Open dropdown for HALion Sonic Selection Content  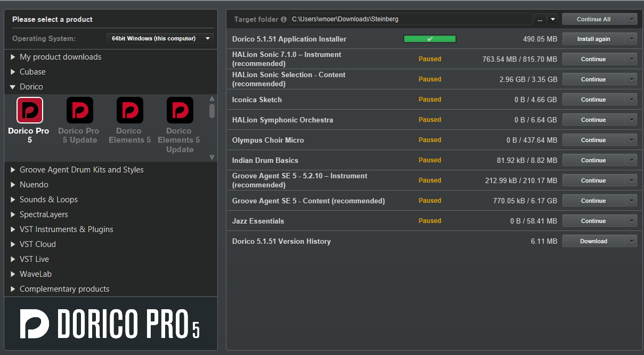coord(631,79)
